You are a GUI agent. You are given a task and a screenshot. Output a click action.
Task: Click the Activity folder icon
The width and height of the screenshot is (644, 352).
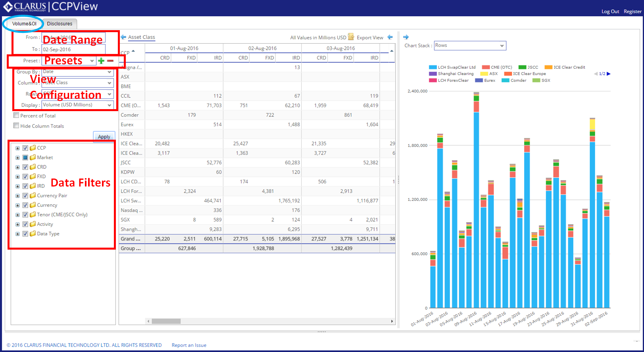(x=33, y=224)
